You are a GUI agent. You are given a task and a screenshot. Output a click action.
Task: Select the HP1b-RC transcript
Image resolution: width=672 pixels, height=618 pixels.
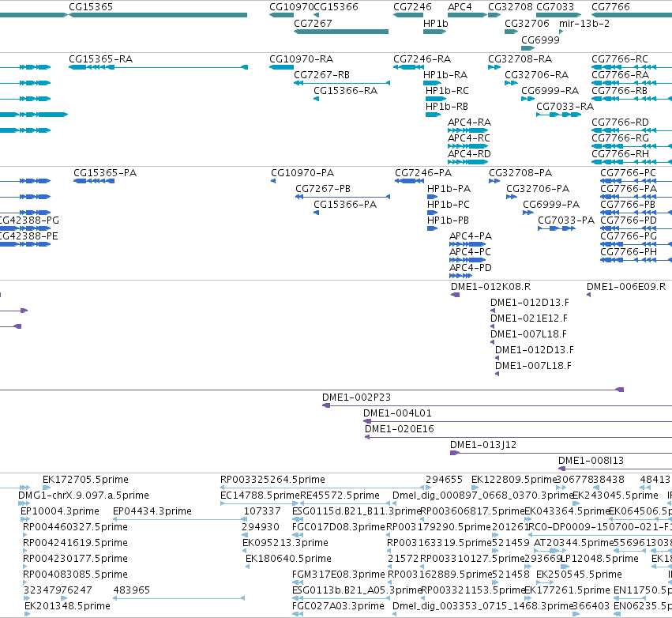[x=435, y=99]
